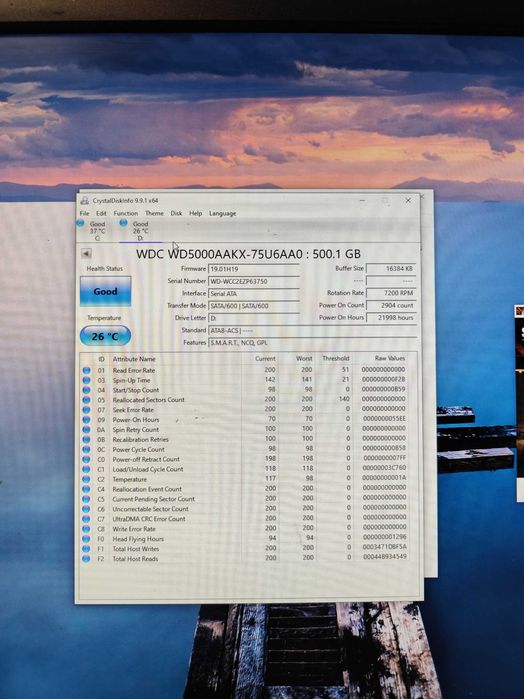Click the Standard field ATA8-ACS

tap(312, 331)
